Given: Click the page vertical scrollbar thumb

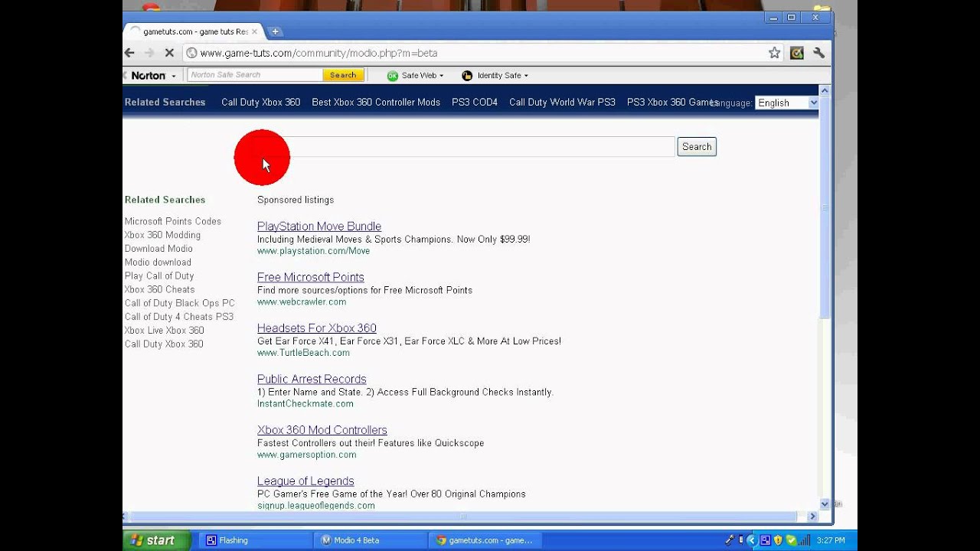Looking at the screenshot, I should (x=825, y=207).
